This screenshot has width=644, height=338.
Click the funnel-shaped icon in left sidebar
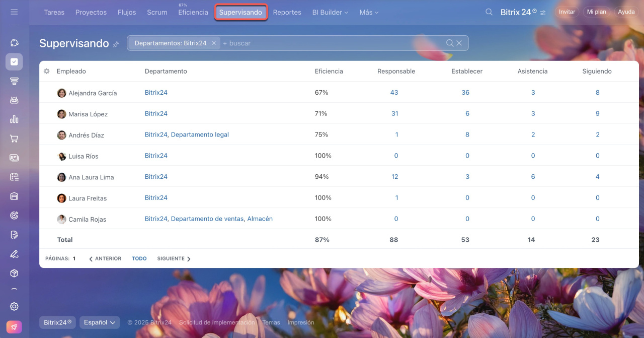(x=14, y=81)
